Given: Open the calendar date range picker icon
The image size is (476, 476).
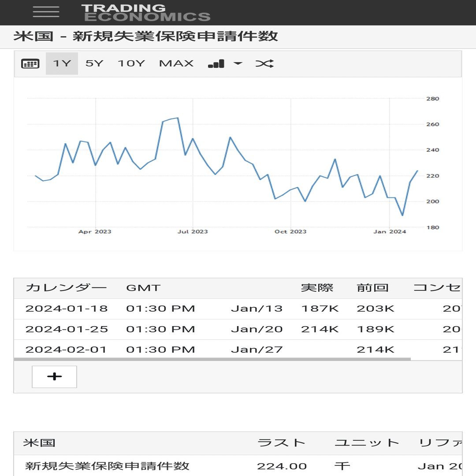Looking at the screenshot, I should (x=30, y=64).
